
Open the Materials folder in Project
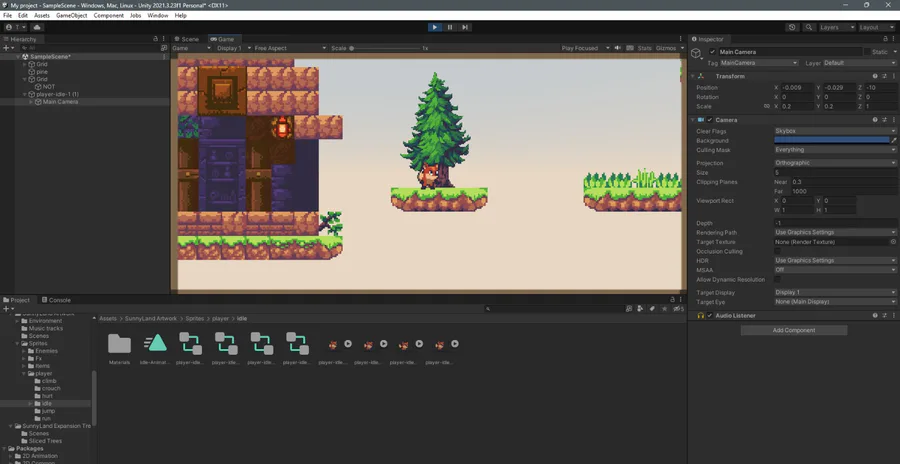pyautogui.click(x=119, y=349)
